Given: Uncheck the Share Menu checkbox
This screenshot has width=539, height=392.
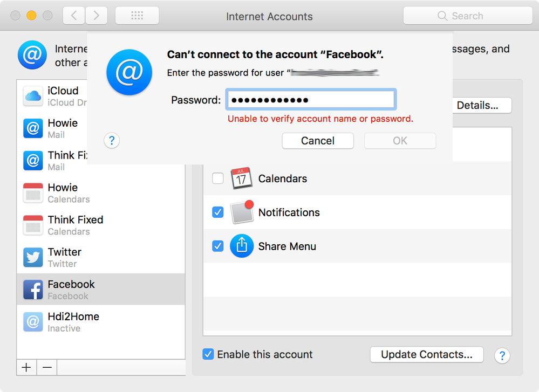Looking at the screenshot, I should click(x=218, y=246).
